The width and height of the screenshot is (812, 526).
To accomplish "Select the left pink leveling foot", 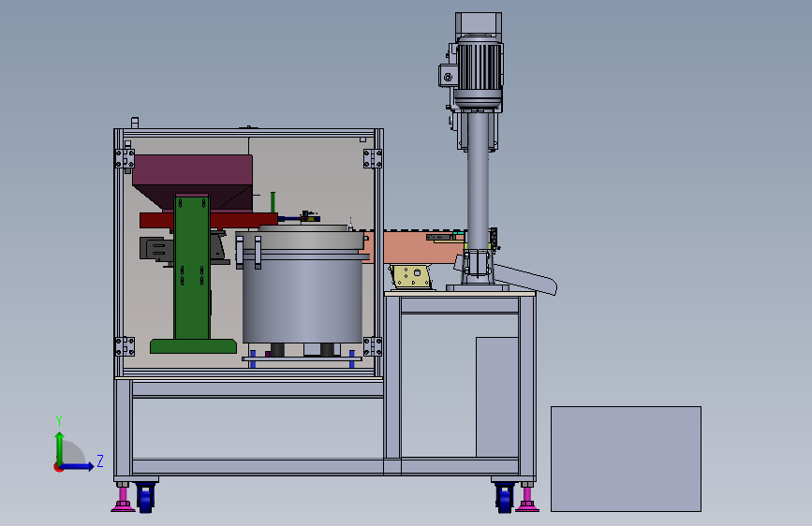I will 123,500.
